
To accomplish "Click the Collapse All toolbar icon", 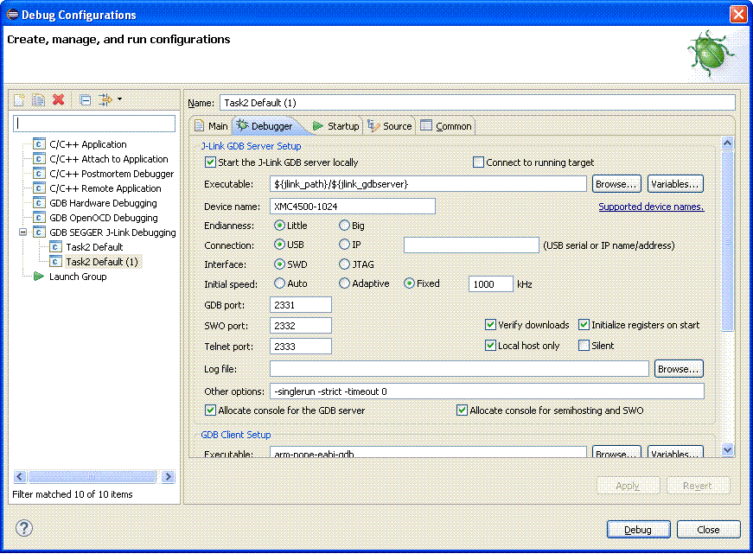I will click(86, 99).
